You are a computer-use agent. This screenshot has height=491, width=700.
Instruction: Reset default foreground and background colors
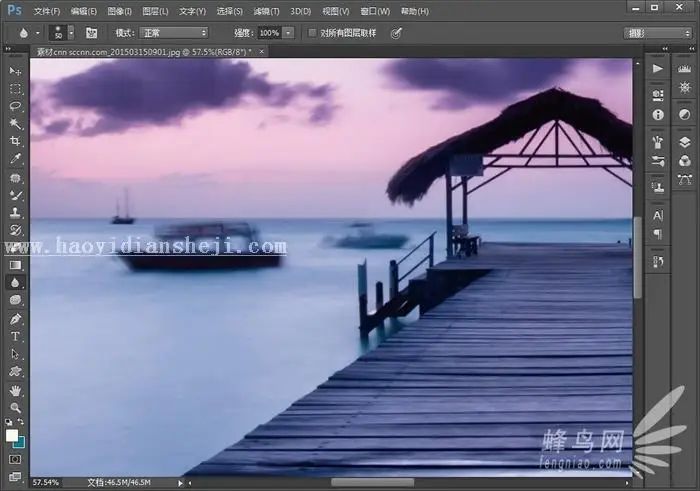tap(8, 422)
